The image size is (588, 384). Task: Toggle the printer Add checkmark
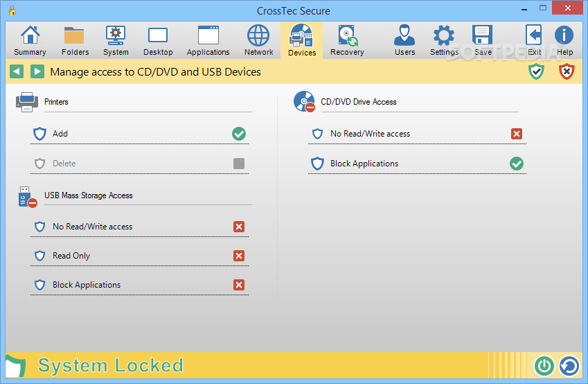point(239,134)
